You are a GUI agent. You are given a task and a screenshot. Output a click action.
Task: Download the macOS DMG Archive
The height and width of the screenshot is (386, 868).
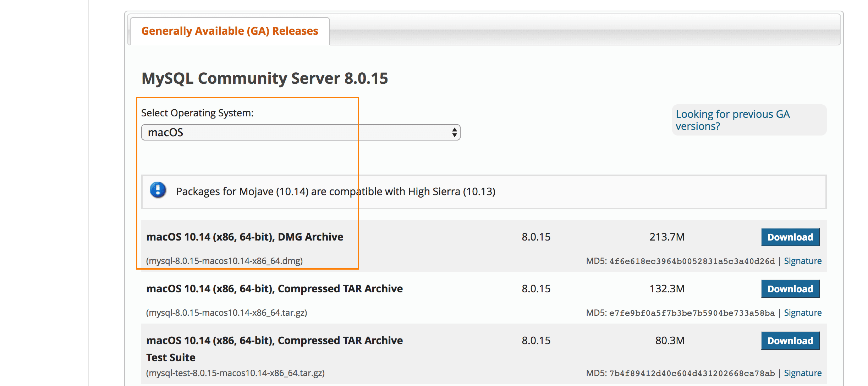point(790,237)
